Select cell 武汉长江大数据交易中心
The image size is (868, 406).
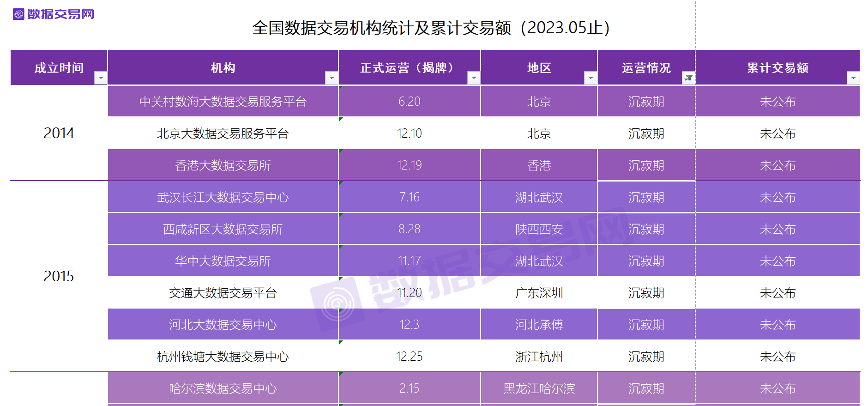tap(223, 197)
